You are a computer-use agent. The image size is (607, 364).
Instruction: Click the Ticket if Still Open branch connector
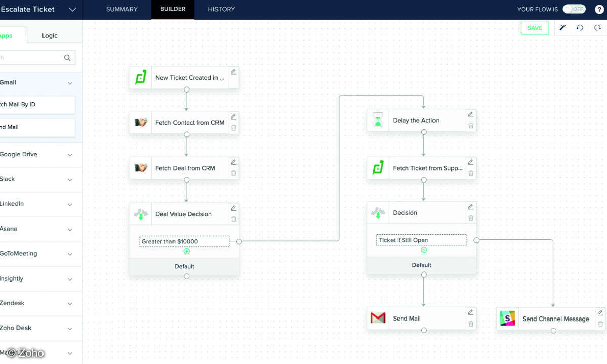pyautogui.click(x=476, y=240)
